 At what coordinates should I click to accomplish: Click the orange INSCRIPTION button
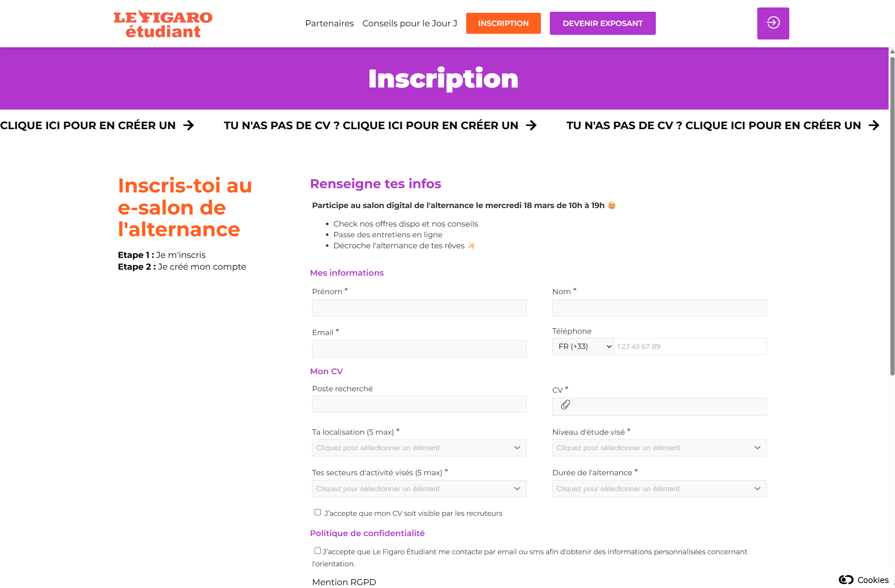[x=503, y=23]
